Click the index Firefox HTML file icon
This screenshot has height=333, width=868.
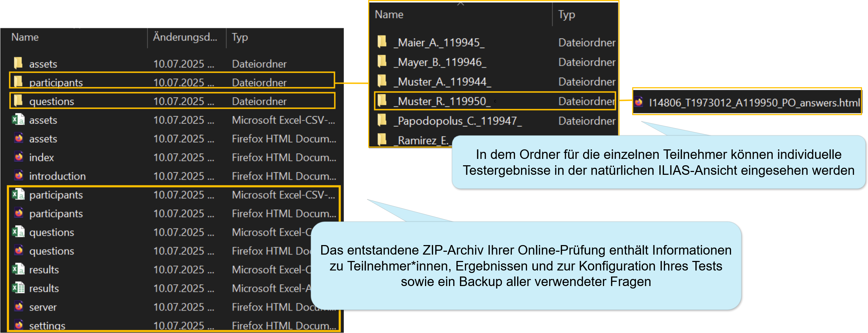point(19,156)
